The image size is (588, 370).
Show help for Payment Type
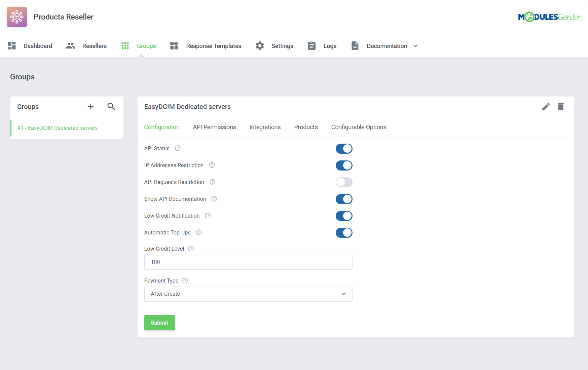click(185, 281)
